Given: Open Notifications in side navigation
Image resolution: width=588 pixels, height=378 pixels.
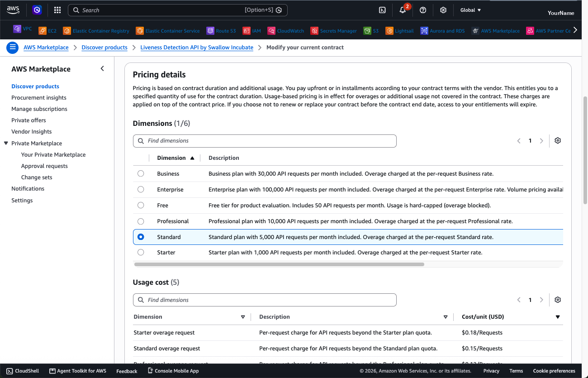Looking at the screenshot, I should pyautogui.click(x=28, y=189).
